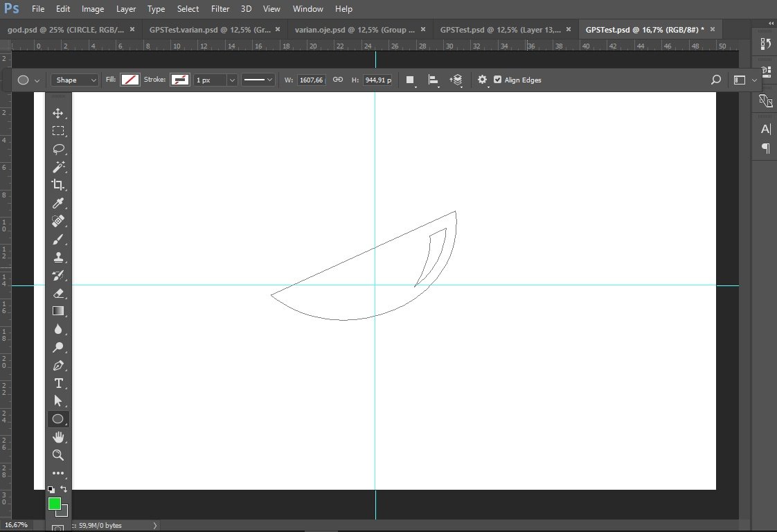Choose the Eyedropper tool
Screen dimensions: 777x532
(x=58, y=203)
